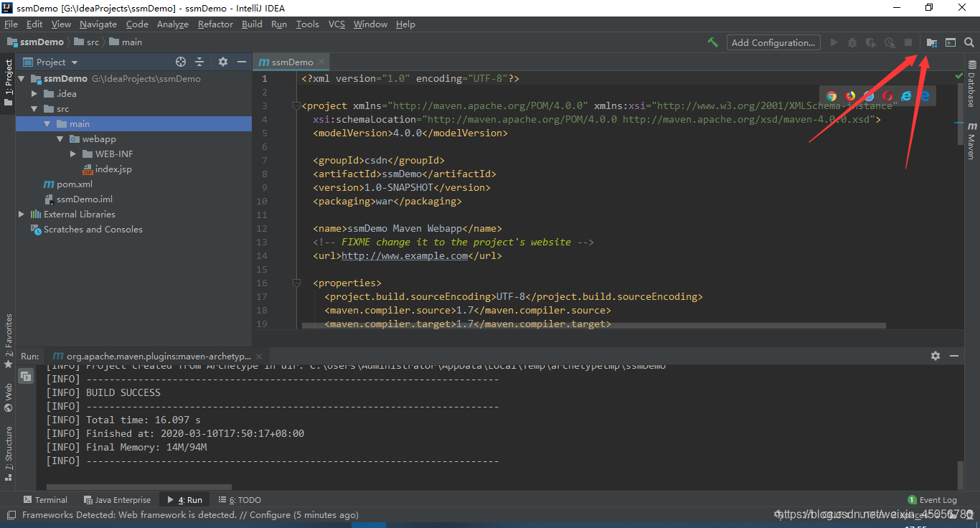Click tool window toggle icon in status bar
980x528 pixels.
[x=11, y=515]
